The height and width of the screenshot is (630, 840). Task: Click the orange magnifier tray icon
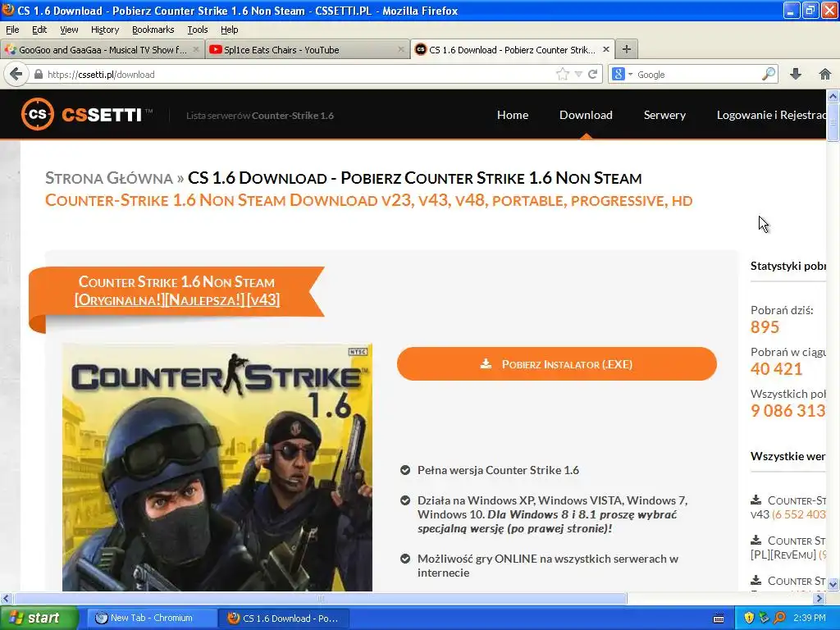(x=779, y=618)
